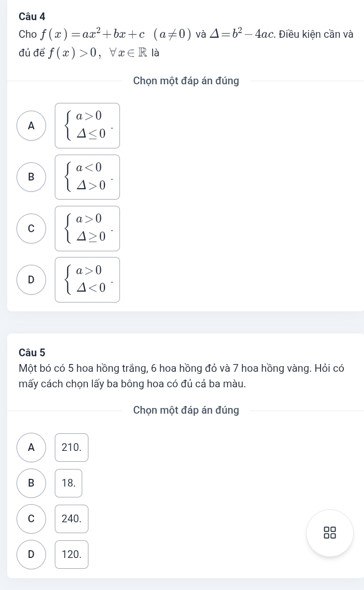Pick circle D for Câu 5

[x=32, y=554]
